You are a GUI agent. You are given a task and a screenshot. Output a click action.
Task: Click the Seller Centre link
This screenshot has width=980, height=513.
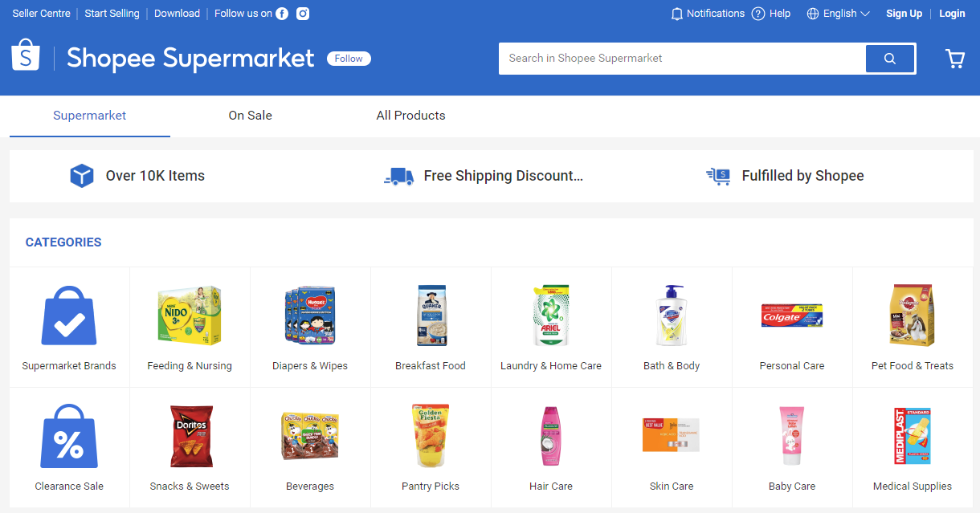[41, 13]
